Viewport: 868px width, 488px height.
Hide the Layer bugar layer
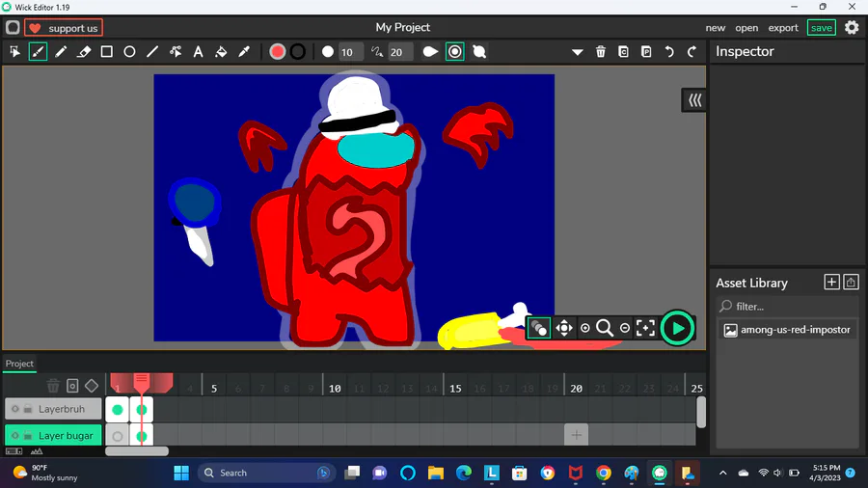point(14,435)
